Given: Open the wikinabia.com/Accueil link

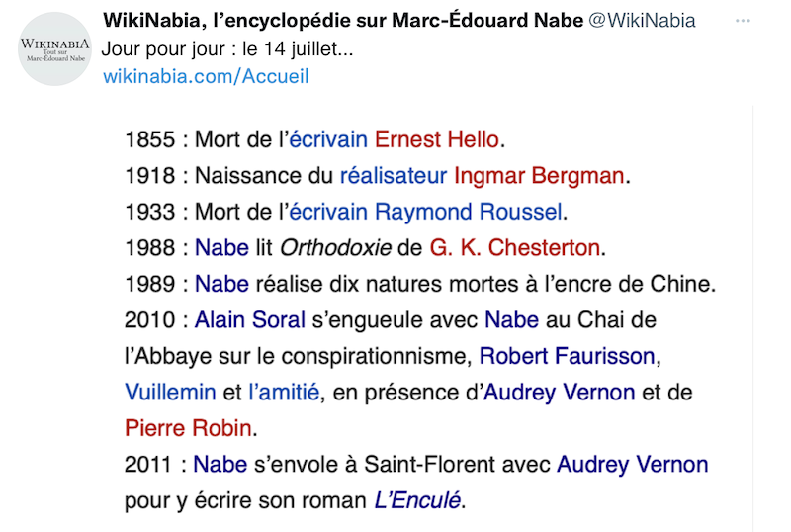Looking at the screenshot, I should pyautogui.click(x=206, y=76).
